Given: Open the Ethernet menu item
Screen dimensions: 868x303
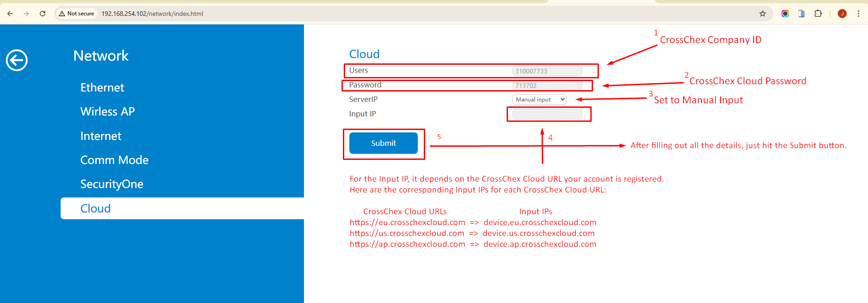Looking at the screenshot, I should pos(102,87).
